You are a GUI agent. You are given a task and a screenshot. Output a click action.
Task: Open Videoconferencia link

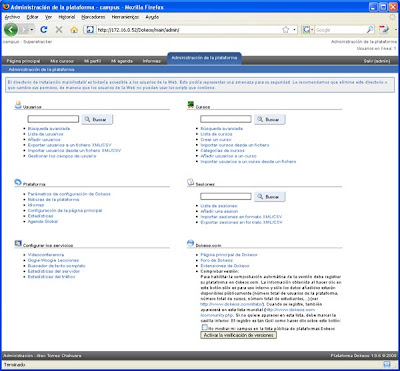pos(46,255)
